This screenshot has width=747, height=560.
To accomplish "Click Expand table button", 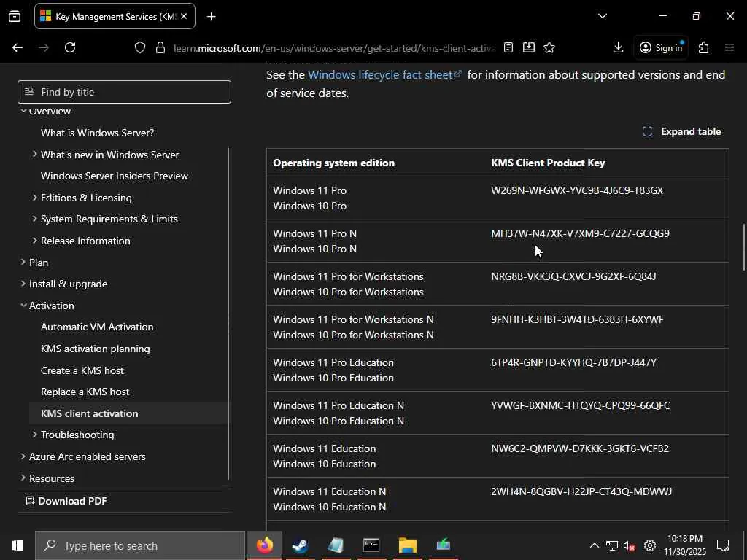I will click(x=682, y=131).
